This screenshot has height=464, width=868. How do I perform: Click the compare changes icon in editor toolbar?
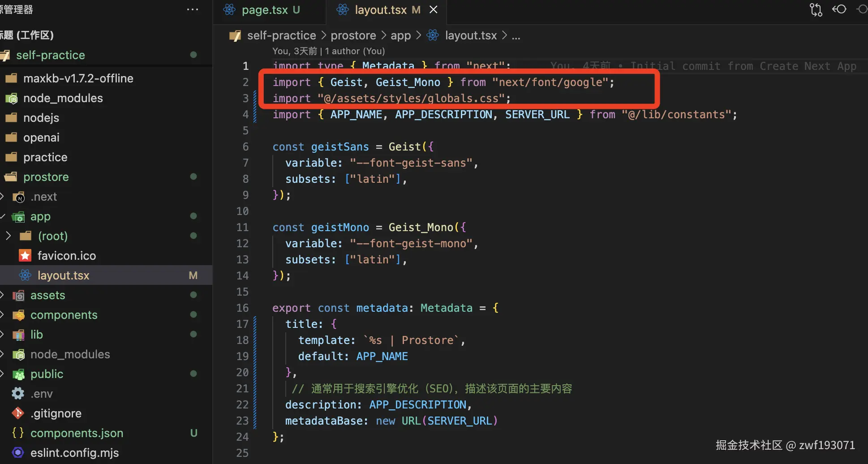pyautogui.click(x=816, y=9)
